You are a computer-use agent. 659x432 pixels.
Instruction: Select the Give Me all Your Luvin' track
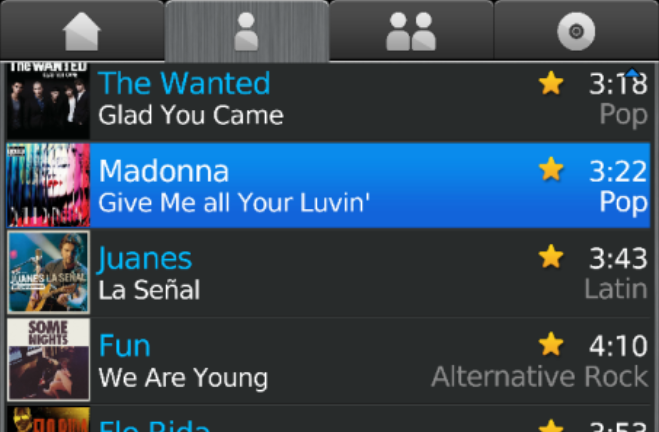[x=234, y=203]
